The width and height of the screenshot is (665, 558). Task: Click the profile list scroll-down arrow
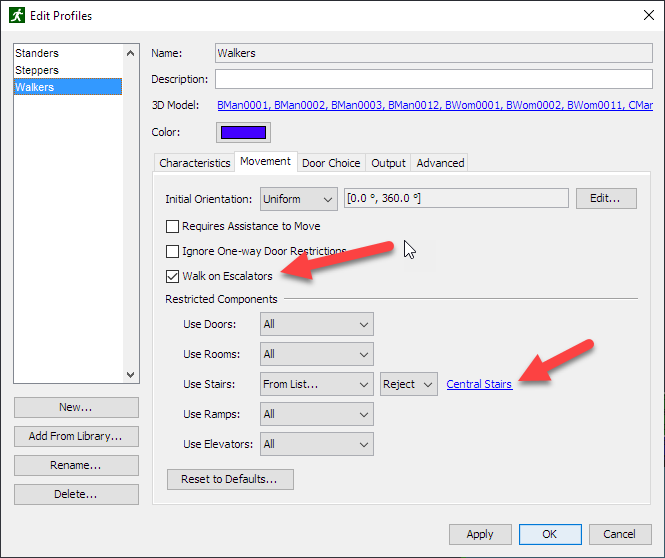(x=130, y=374)
